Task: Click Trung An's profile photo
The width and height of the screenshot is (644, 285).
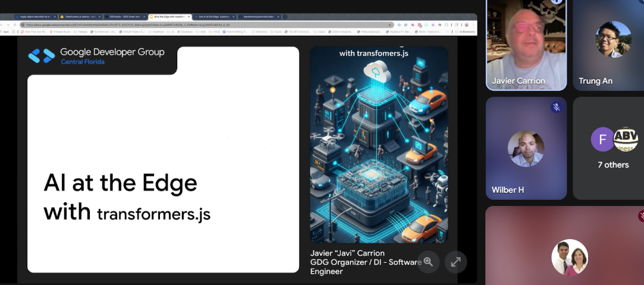Action: coord(614,39)
